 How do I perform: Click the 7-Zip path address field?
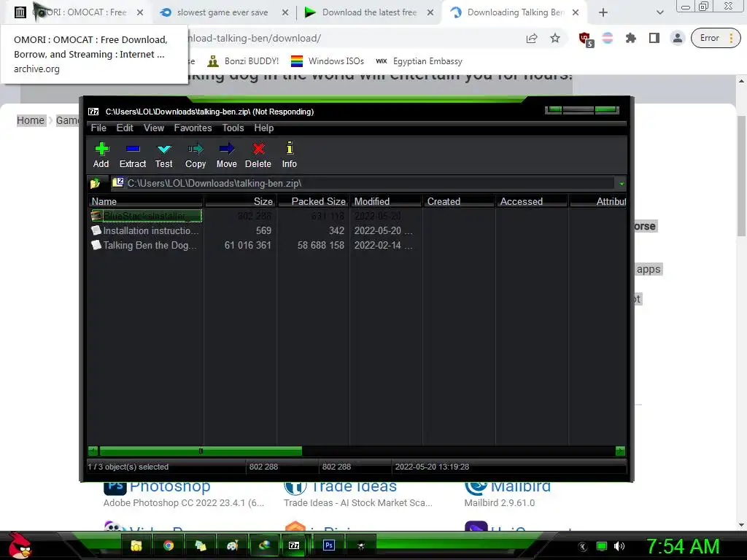(x=362, y=183)
